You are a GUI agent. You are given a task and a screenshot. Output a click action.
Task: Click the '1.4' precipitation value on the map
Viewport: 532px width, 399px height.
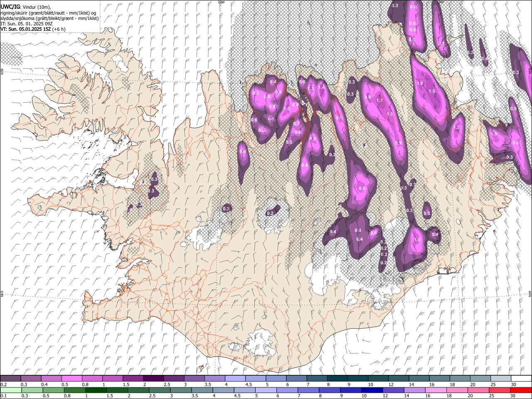click(321, 87)
